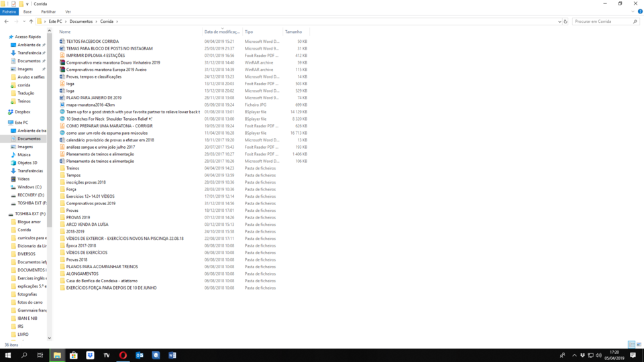Viewport: 644px width, 362px height.
Task: Open the Partilhar ribbon tab
Action: pyautogui.click(x=48, y=12)
